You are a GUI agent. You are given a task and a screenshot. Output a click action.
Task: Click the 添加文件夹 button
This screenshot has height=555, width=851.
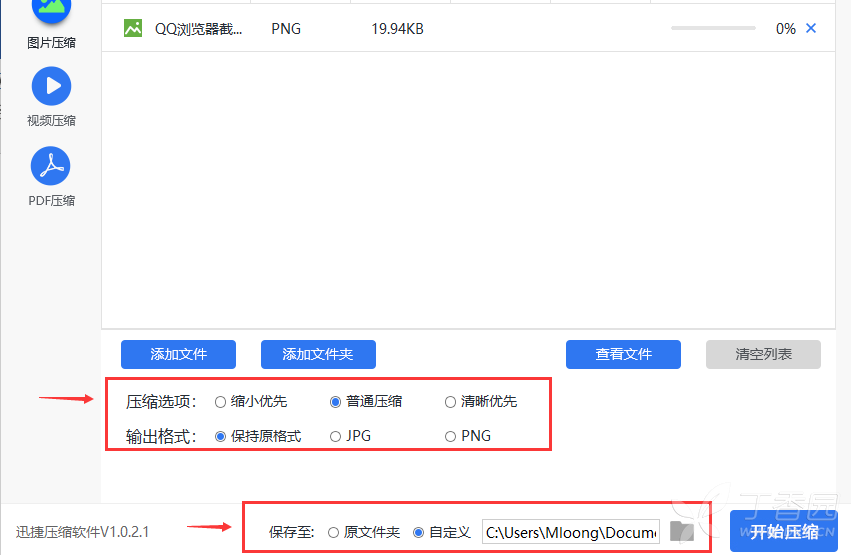(319, 355)
